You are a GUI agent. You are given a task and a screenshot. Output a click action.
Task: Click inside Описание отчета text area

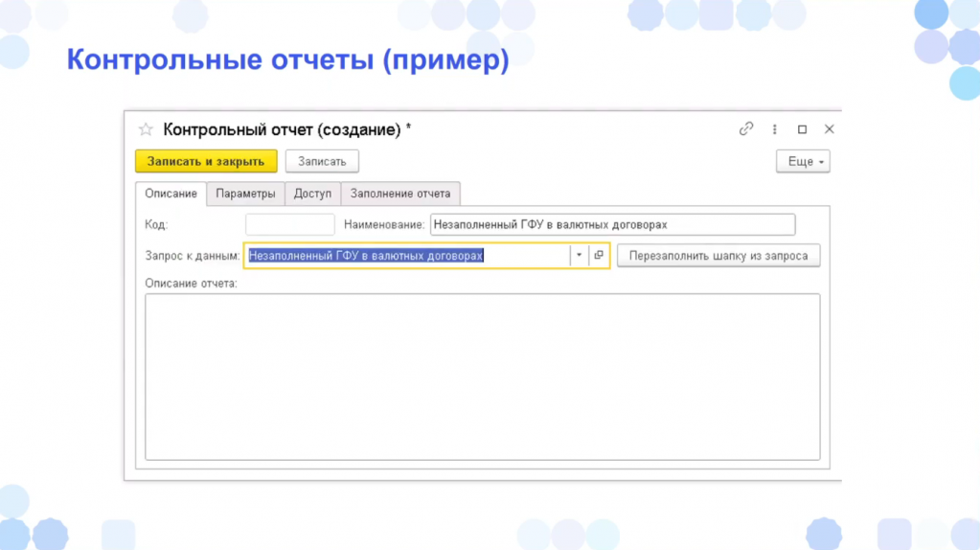483,377
